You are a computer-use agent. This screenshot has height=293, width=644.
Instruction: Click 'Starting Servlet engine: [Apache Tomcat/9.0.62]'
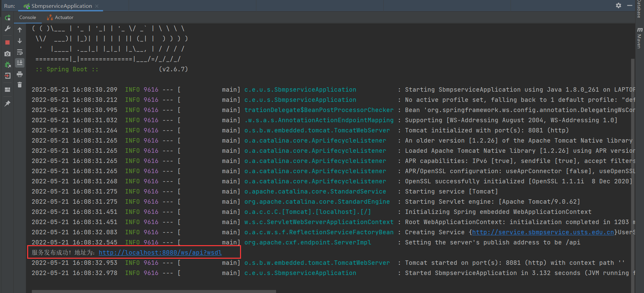click(493, 202)
